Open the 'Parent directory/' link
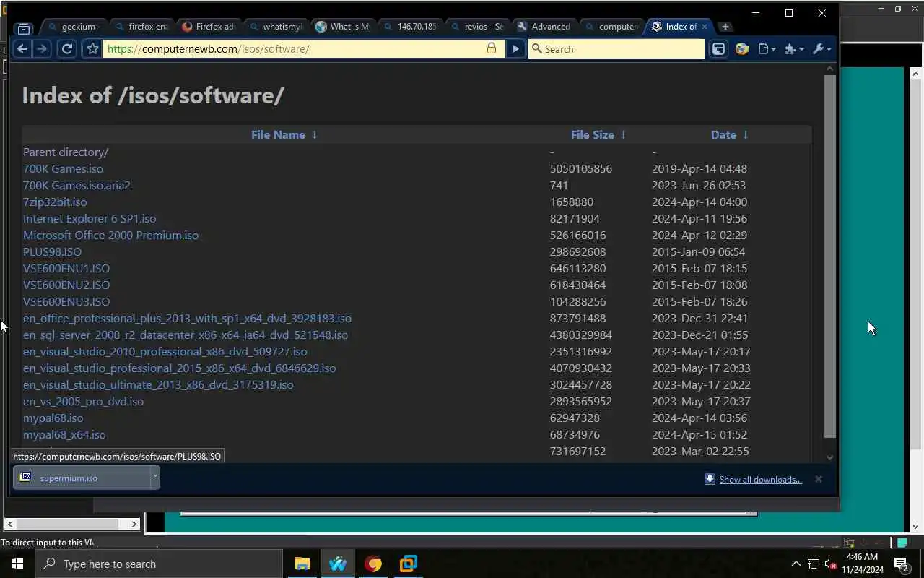Screen dimensions: 924x578 pos(66,152)
